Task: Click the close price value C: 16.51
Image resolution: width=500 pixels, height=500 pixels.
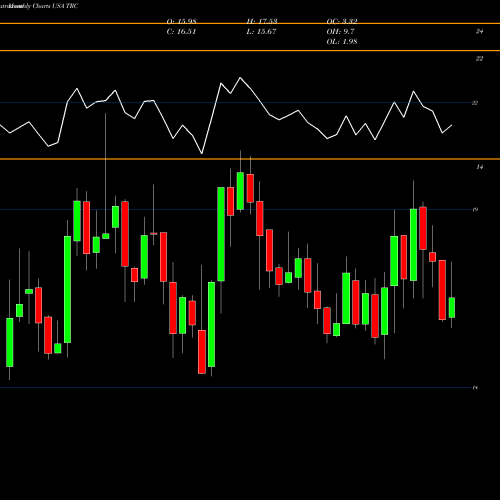Action: tap(181, 32)
